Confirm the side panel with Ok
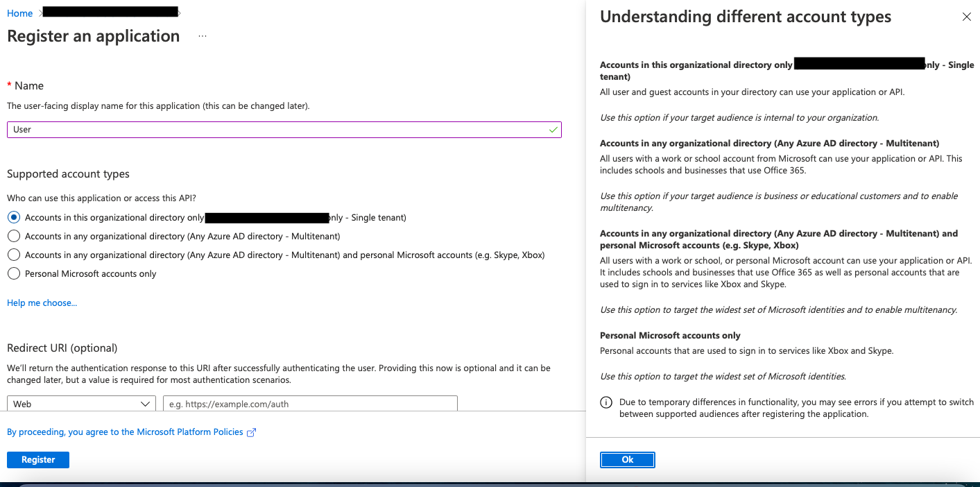 627,459
